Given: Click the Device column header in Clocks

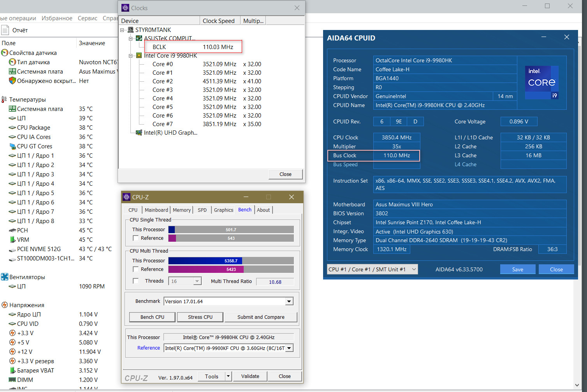Looking at the screenshot, I should point(159,21).
